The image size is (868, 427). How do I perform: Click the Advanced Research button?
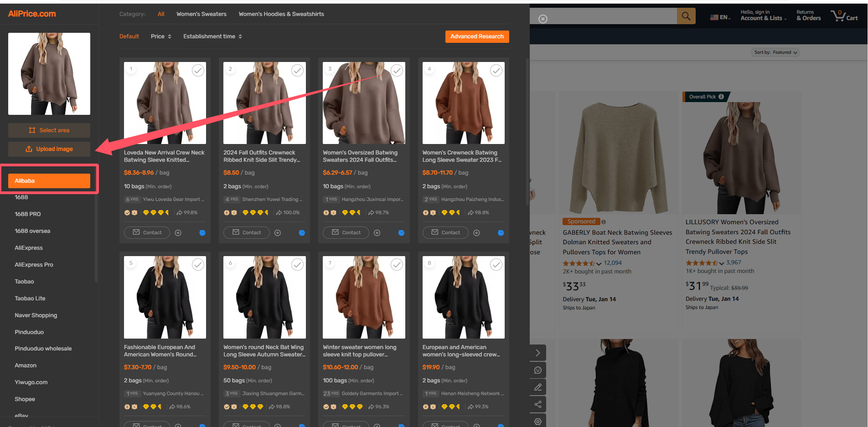pyautogui.click(x=477, y=36)
